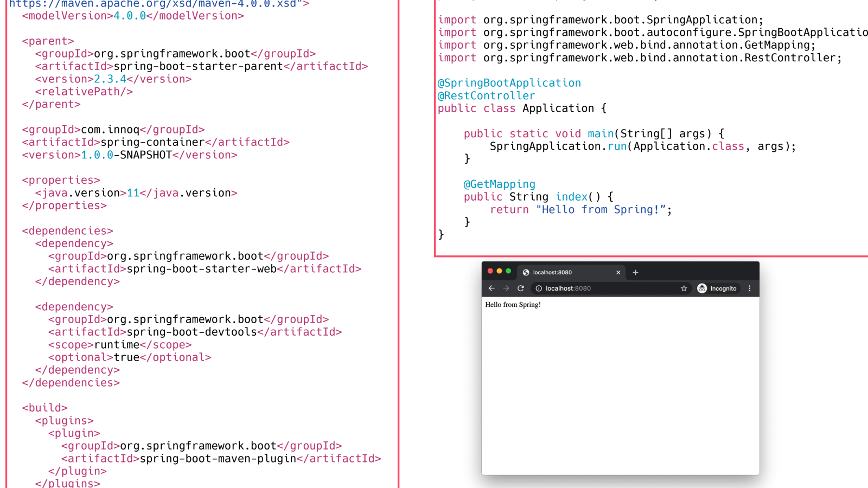Click the site info icon in address bar
This screenshot has width=868, height=488.
539,288
